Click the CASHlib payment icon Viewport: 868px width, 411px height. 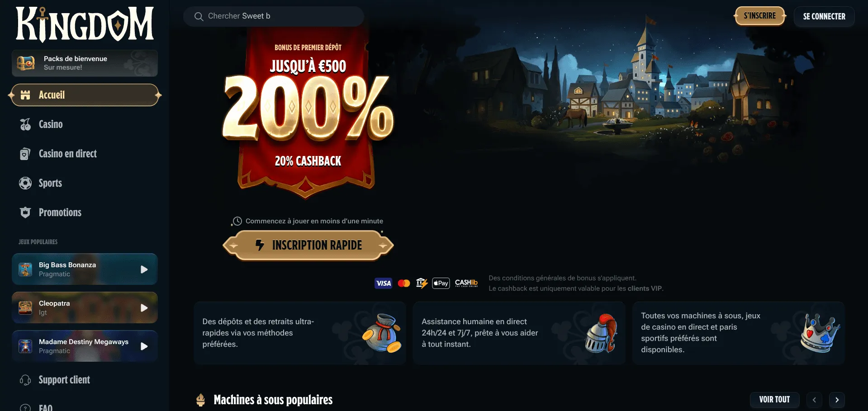tap(466, 283)
